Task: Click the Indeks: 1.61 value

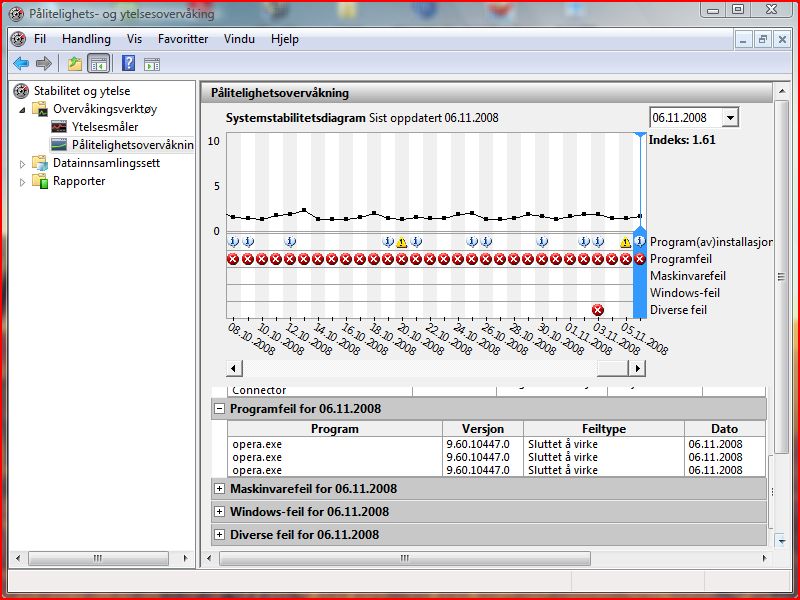Action: (682, 140)
